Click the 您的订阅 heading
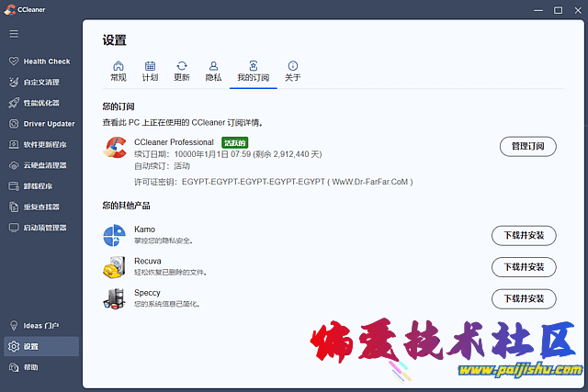The image size is (588, 392). [119, 106]
